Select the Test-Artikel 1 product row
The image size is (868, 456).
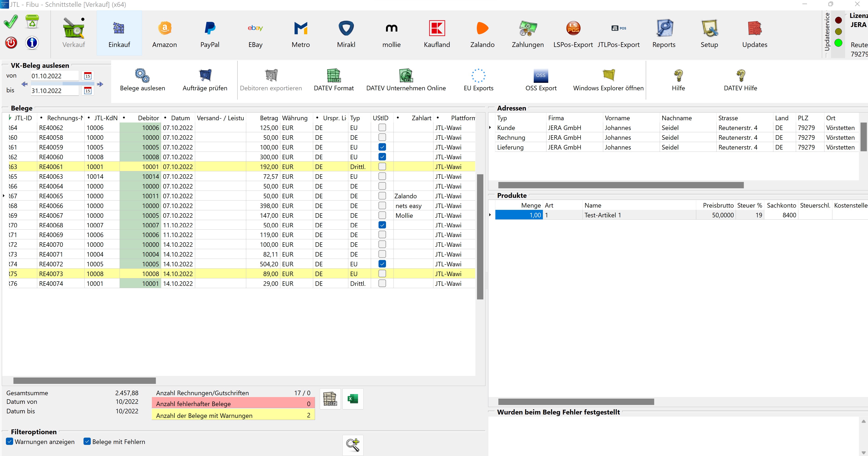(681, 215)
